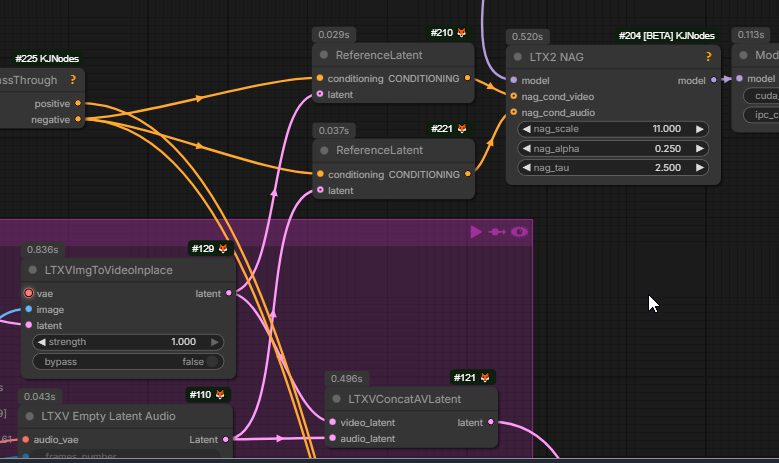Click the model input socket on LTX2 NAG

pyautogui.click(x=514, y=80)
